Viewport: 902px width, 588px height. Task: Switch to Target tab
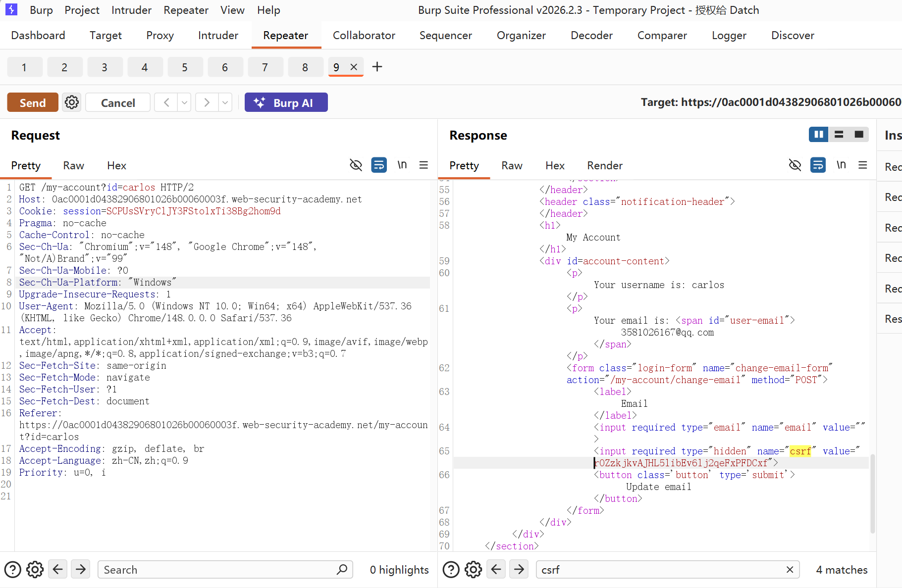pyautogui.click(x=106, y=35)
